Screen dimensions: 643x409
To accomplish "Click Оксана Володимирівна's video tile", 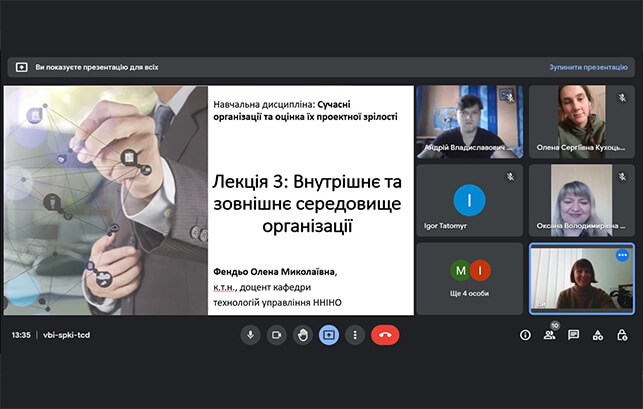I will coord(581,200).
